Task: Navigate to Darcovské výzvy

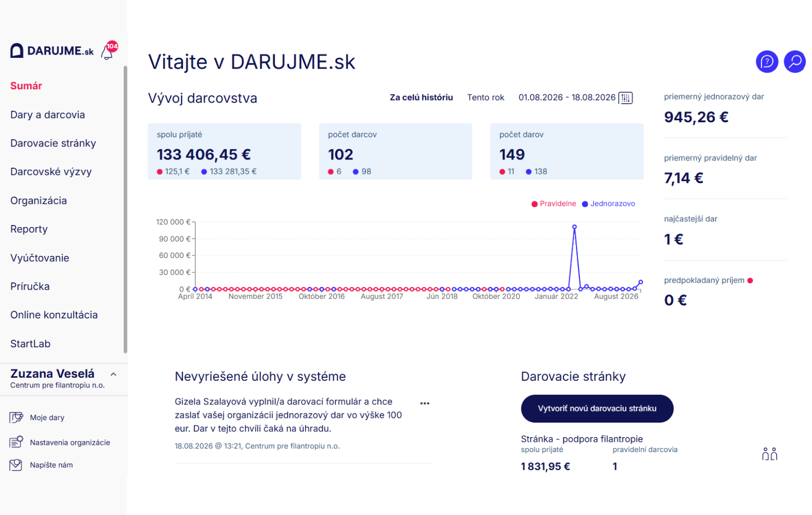Action: [51, 172]
